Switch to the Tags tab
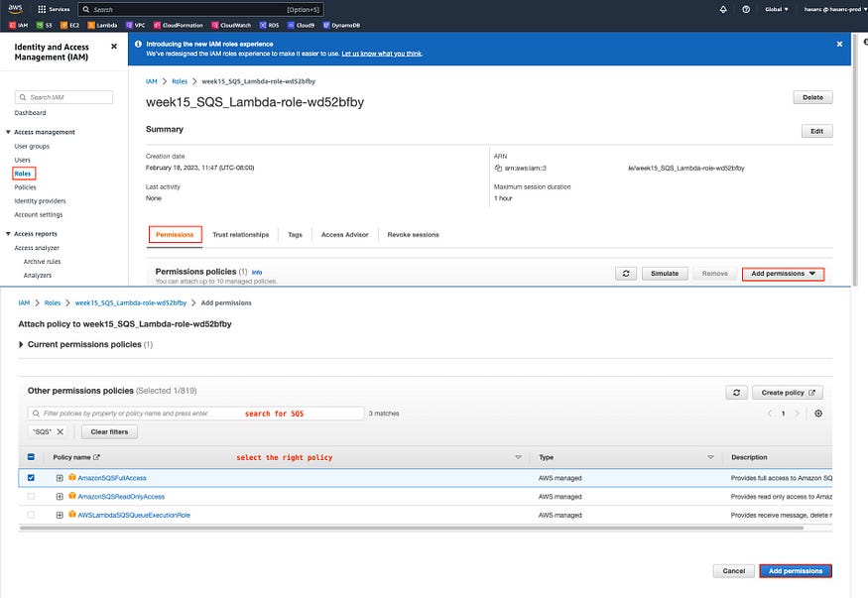The image size is (868, 598). coord(295,235)
